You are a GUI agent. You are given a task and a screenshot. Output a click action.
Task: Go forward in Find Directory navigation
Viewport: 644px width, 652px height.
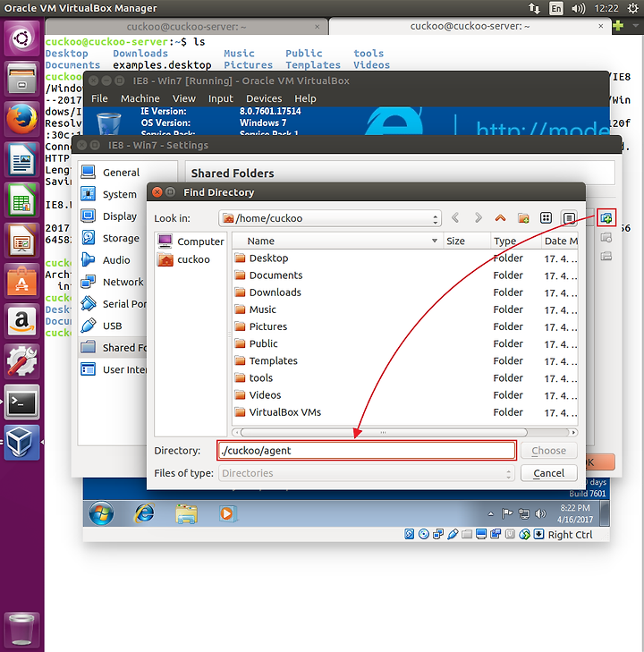[x=479, y=218]
